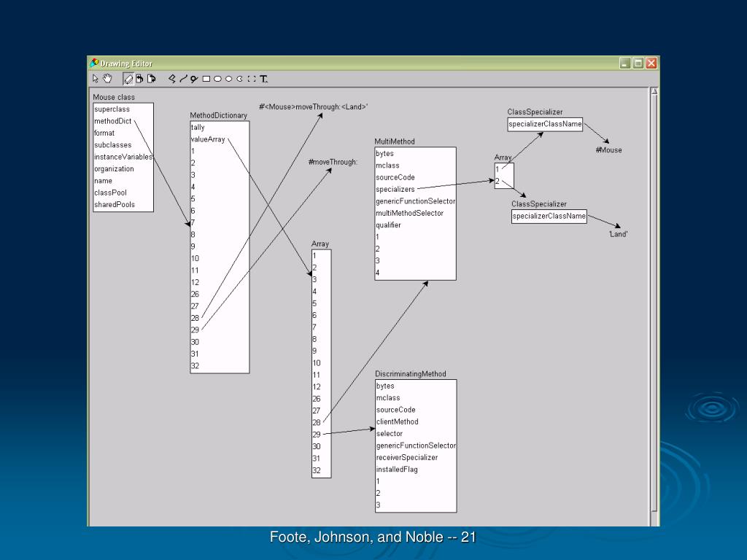Select 'specializerClassName' pointing to #Mouse
The width and height of the screenshot is (747, 560).
click(545, 124)
